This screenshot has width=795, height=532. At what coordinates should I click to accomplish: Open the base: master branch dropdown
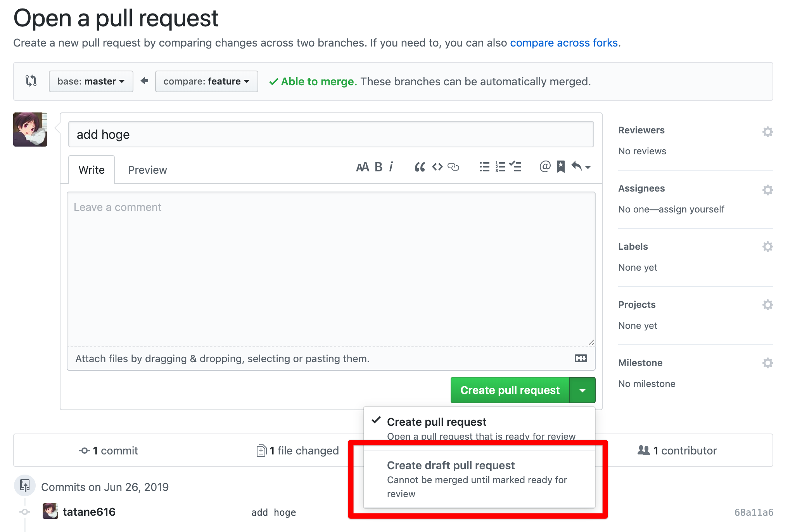click(x=91, y=81)
